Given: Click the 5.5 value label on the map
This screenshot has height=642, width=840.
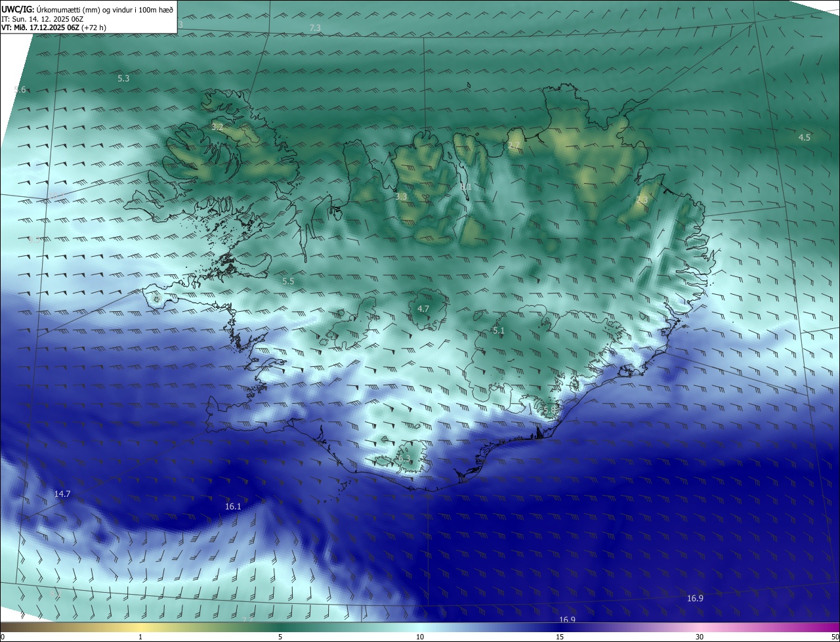Looking at the screenshot, I should click(x=288, y=281).
